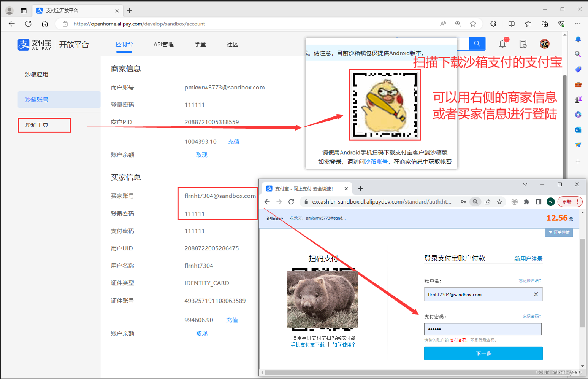Open Edge sidebar search icon
Image resolution: width=588 pixels, height=379 pixels.
click(578, 54)
